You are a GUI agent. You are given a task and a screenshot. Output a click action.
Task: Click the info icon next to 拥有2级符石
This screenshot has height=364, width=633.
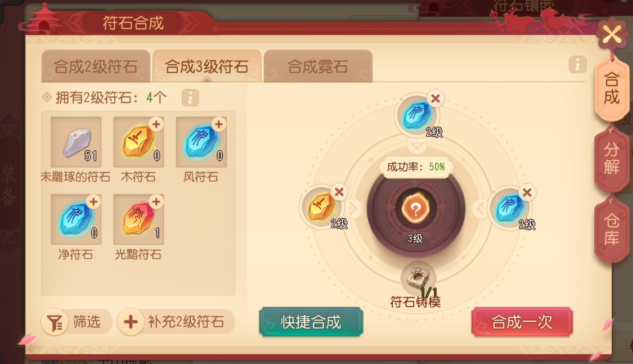(x=190, y=98)
